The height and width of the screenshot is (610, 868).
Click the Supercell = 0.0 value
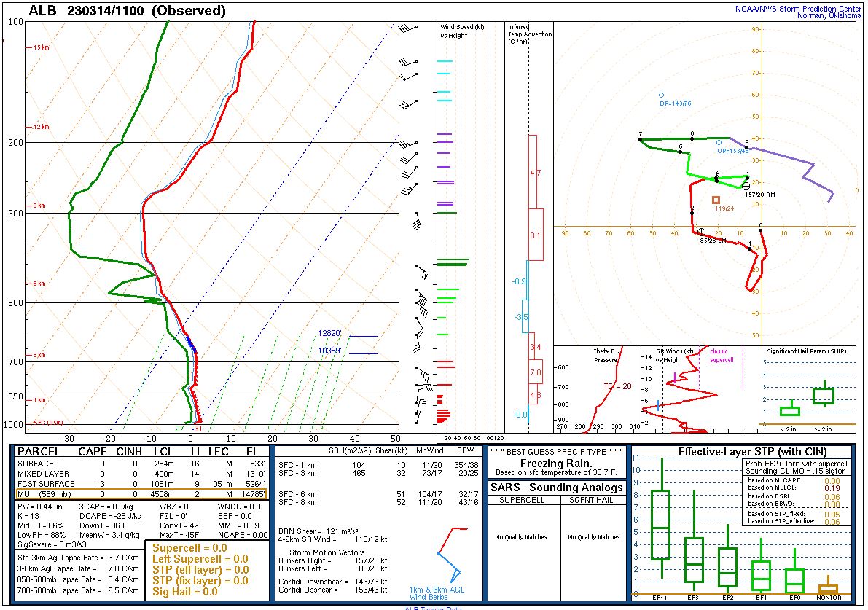coord(190,548)
